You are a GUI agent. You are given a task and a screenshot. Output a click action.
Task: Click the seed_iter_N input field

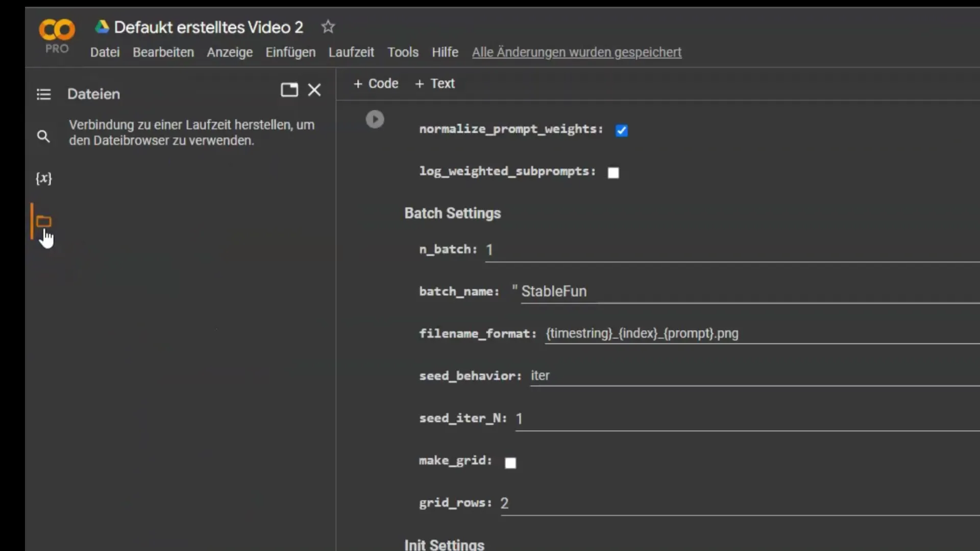[748, 419]
